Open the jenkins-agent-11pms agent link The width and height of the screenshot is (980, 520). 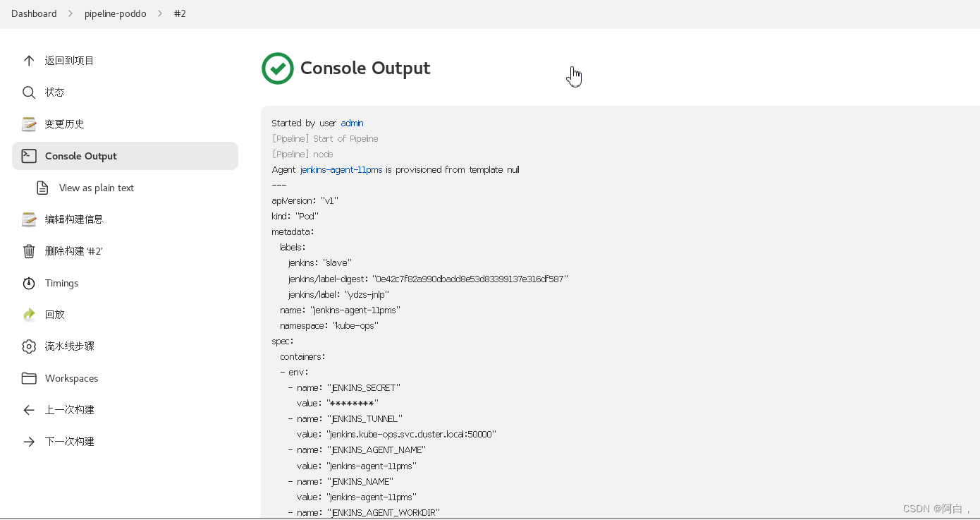[341, 169]
